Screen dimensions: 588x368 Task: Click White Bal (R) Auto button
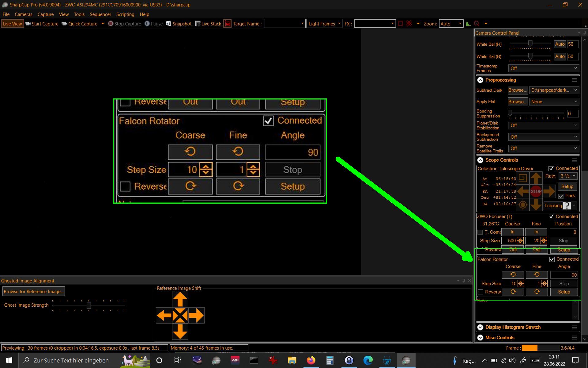coord(560,44)
